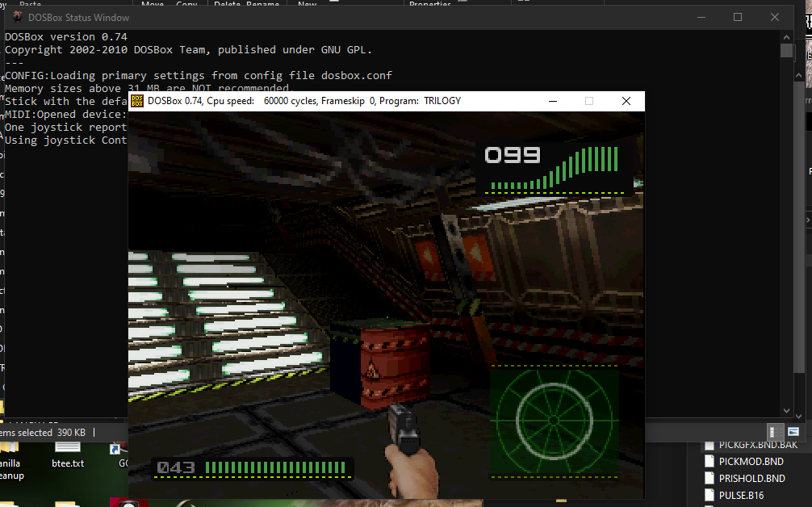
Task: Click scroll-up arrow of DOSBox Status Window
Action: [x=787, y=37]
